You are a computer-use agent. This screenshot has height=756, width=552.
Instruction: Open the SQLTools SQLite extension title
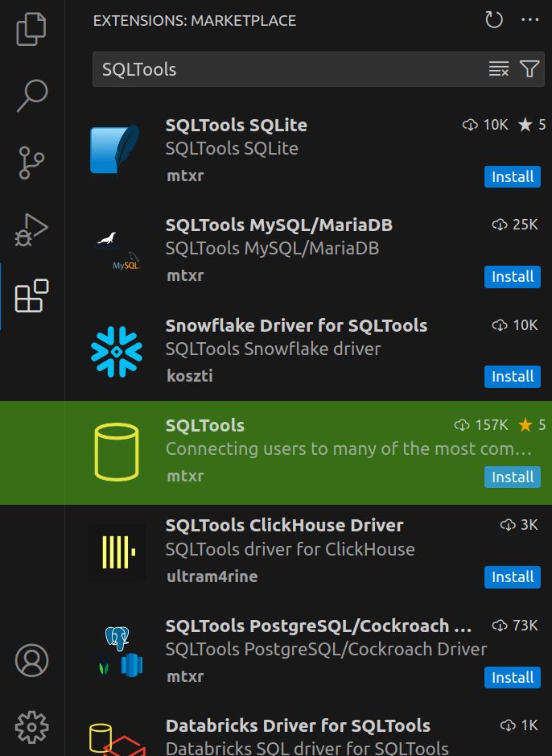coord(237,126)
